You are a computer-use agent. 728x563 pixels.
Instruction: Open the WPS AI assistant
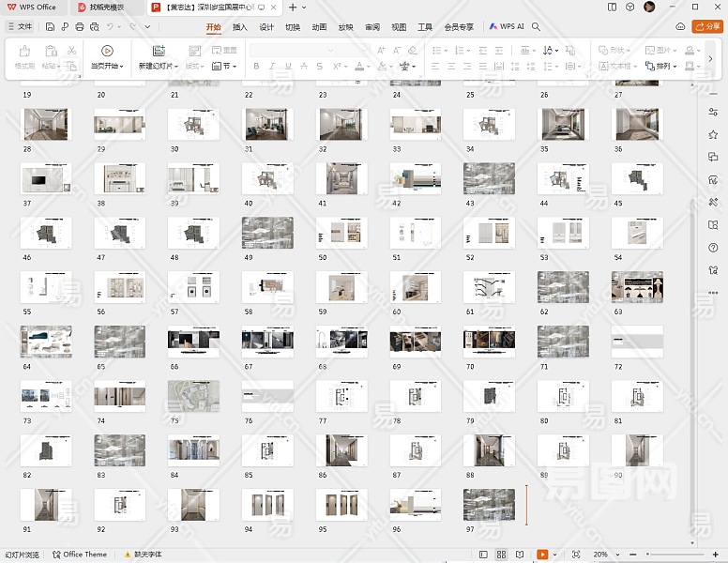point(507,27)
